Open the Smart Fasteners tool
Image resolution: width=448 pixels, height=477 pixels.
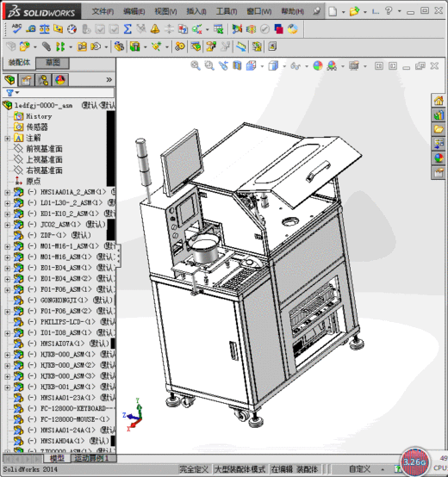click(x=82, y=46)
